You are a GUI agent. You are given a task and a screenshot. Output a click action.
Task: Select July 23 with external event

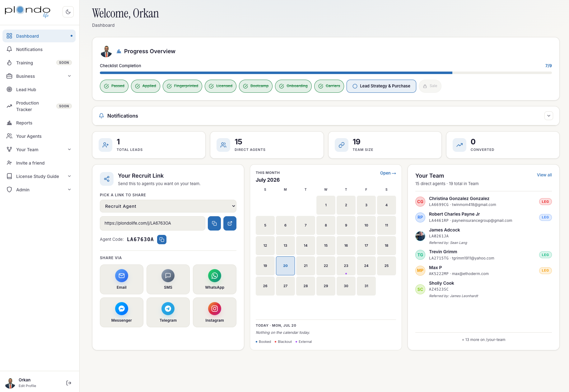(346, 266)
